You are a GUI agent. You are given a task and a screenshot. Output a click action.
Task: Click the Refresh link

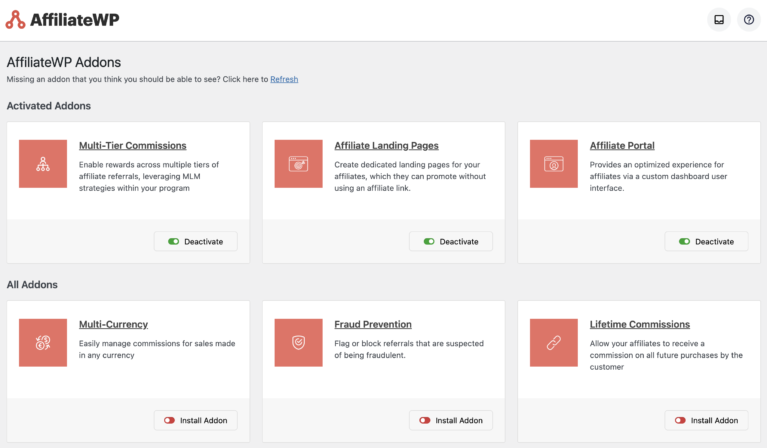pos(284,79)
